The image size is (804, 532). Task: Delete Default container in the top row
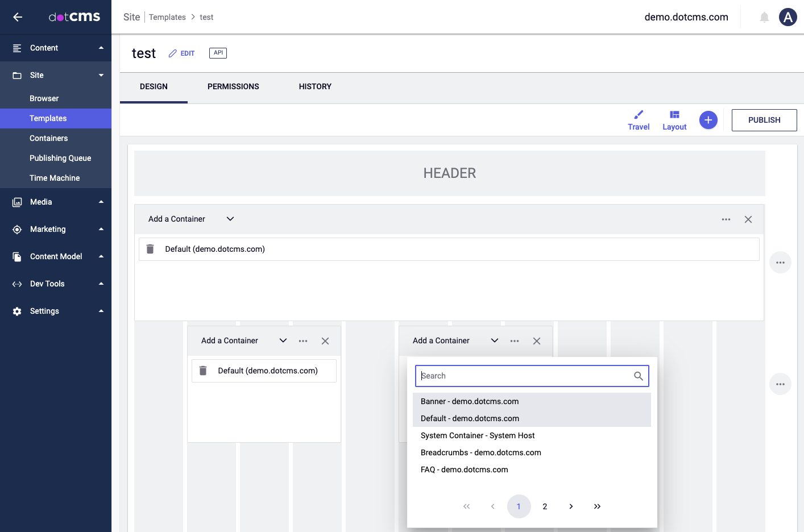(x=150, y=249)
